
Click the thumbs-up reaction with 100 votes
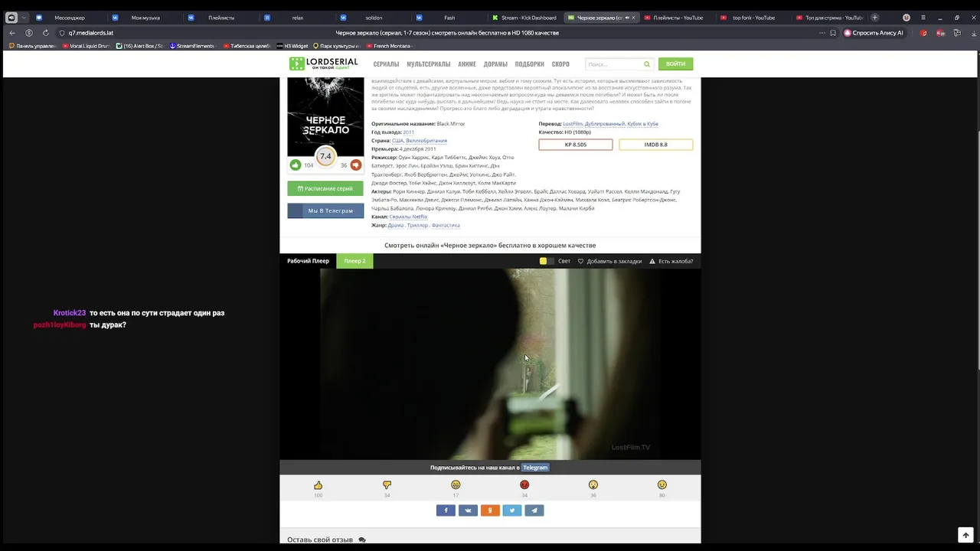(x=318, y=485)
